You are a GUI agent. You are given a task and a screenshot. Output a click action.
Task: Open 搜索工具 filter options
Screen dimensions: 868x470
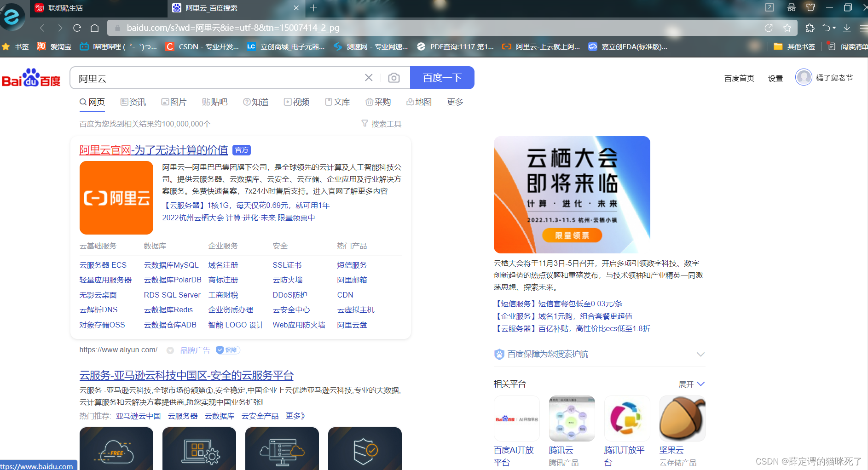pyautogui.click(x=382, y=124)
